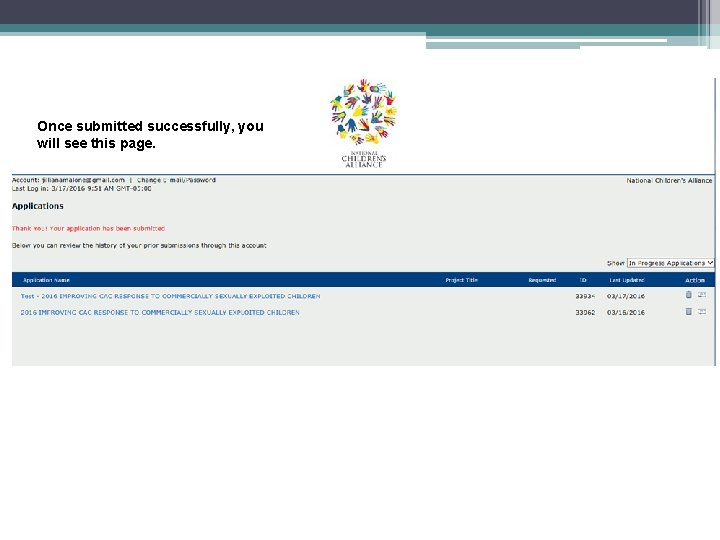Click the Requested column header

[542, 280]
